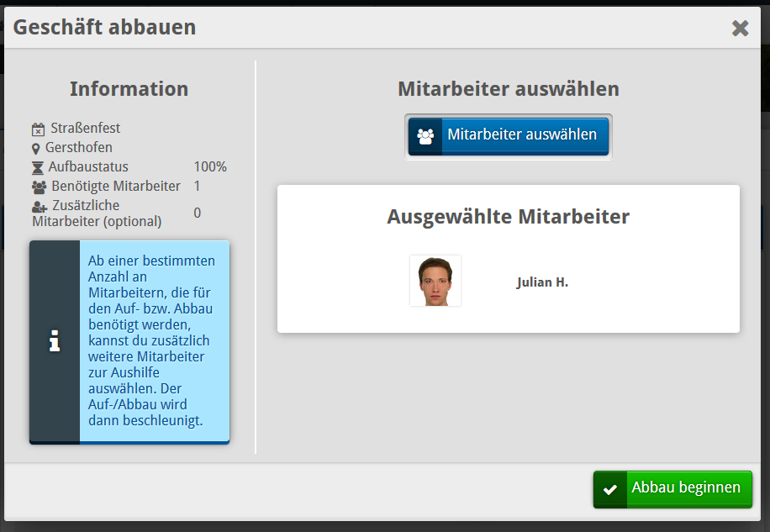This screenshot has width=770, height=532.
Task: Click the Information section heading
Action: click(129, 89)
